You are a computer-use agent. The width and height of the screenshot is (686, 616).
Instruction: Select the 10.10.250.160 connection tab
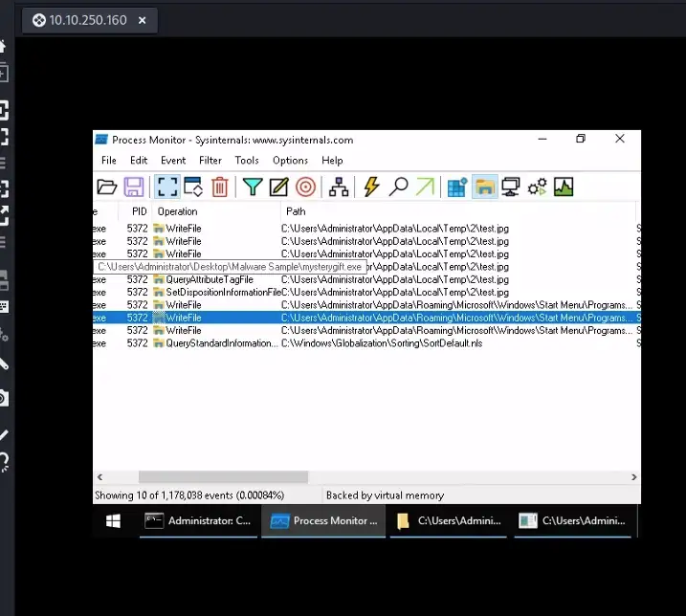click(x=90, y=20)
